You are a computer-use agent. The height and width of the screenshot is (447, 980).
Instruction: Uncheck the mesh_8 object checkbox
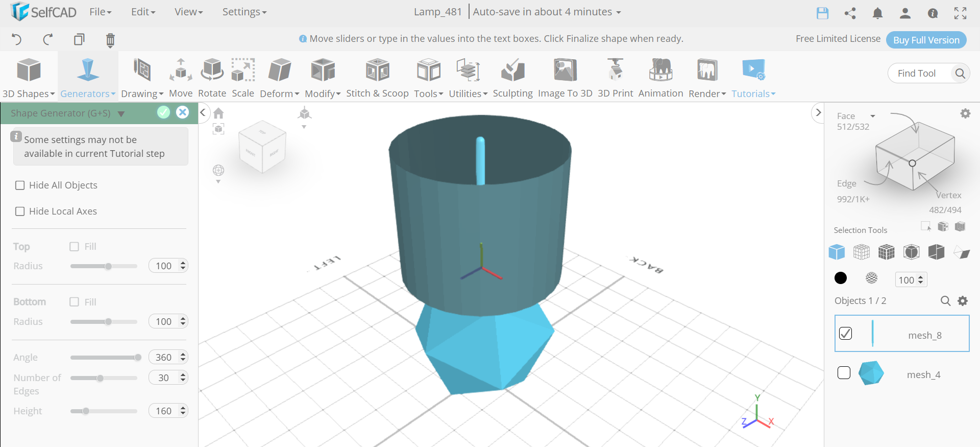point(845,333)
